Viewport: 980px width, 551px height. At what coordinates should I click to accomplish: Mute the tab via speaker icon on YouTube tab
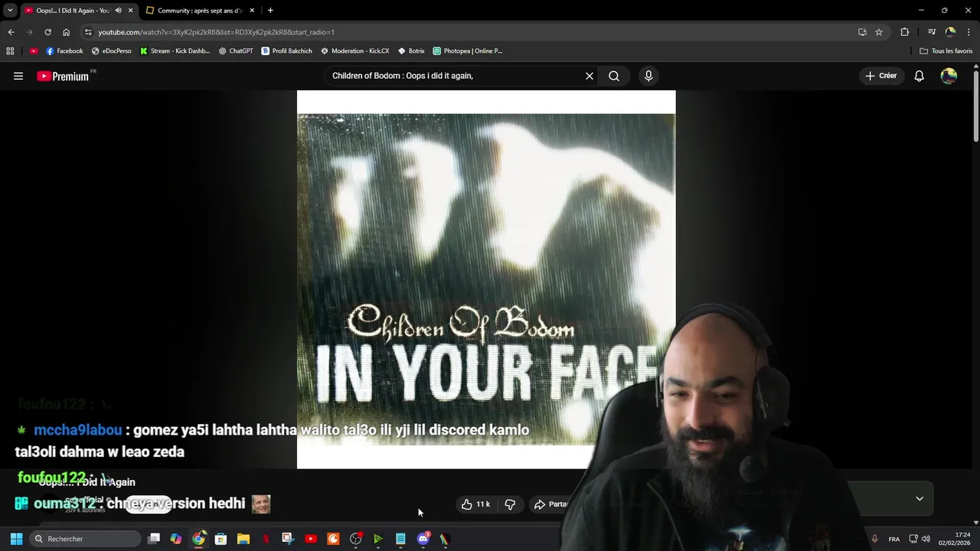[x=118, y=11]
